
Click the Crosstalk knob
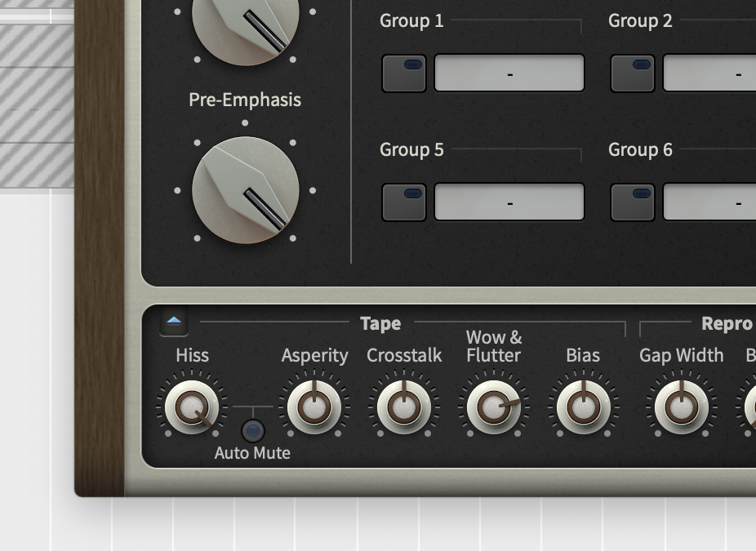(403, 407)
